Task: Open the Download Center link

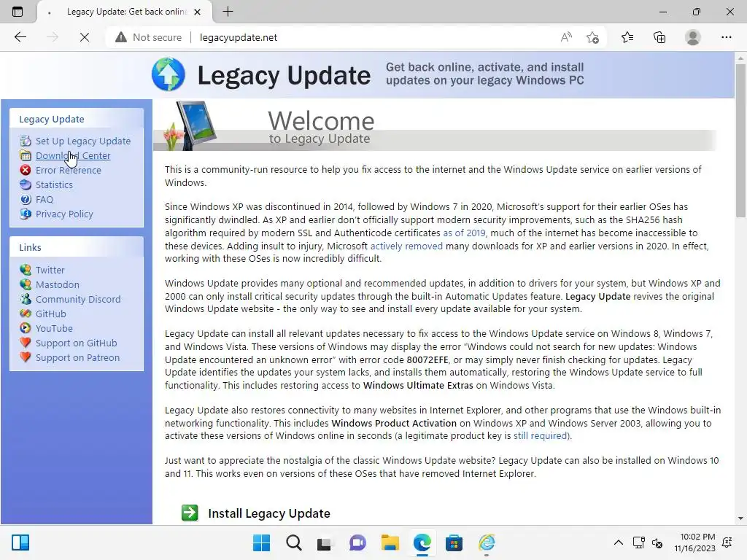Action: click(73, 156)
